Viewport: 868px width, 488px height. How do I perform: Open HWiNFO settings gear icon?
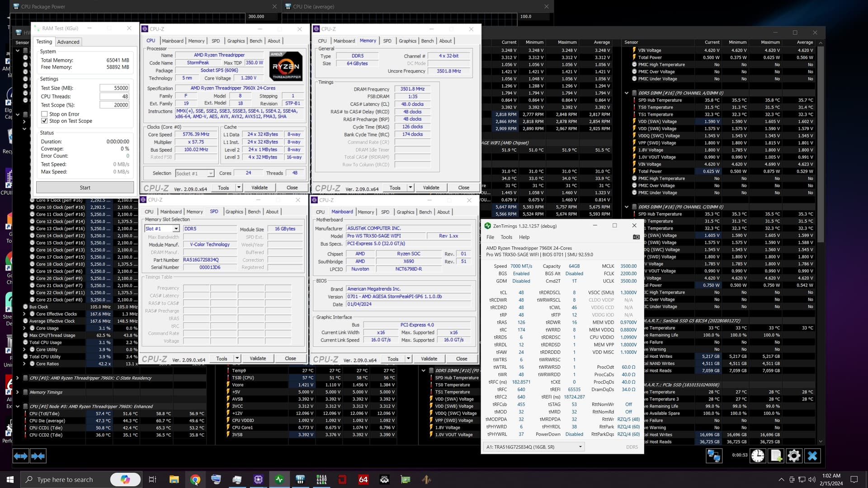click(x=794, y=456)
